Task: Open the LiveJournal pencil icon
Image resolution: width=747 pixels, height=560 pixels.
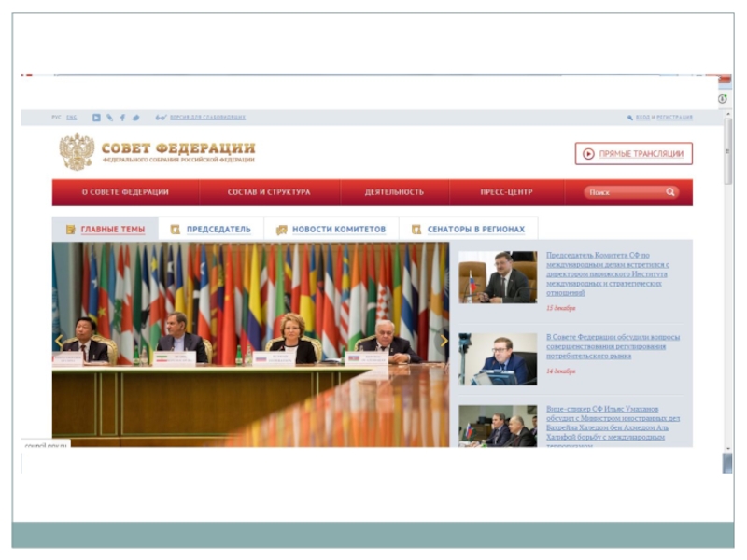Action: pyautogui.click(x=109, y=118)
